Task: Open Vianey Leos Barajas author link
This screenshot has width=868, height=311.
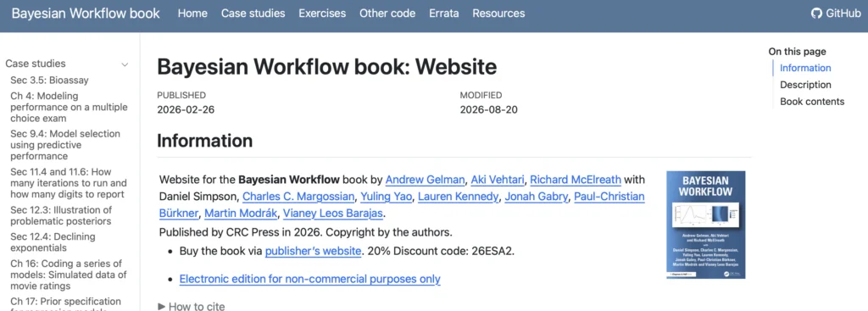Action: (334, 213)
